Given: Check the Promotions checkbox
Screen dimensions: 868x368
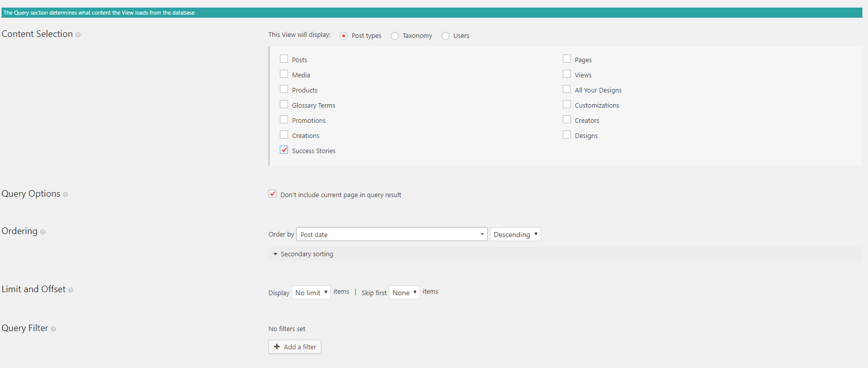Looking at the screenshot, I should point(284,120).
